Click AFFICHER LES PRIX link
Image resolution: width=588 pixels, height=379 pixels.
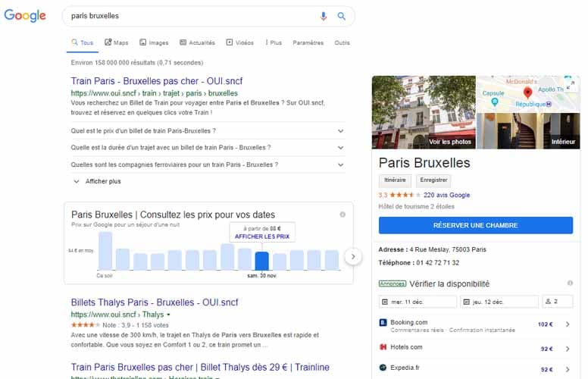click(x=262, y=236)
